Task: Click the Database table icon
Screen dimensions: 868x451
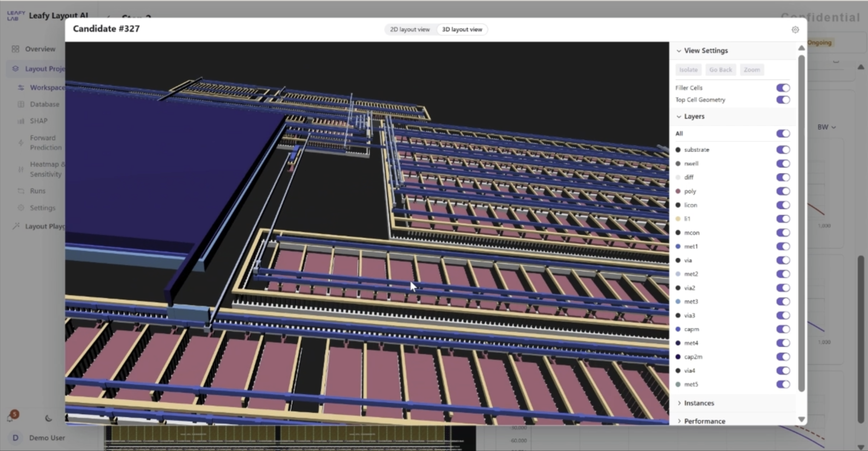Action: (x=21, y=104)
